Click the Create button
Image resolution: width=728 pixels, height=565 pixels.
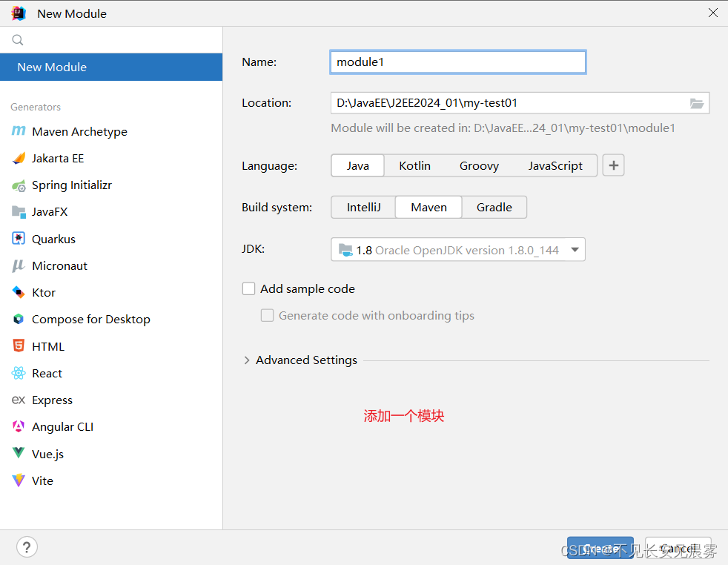click(600, 548)
